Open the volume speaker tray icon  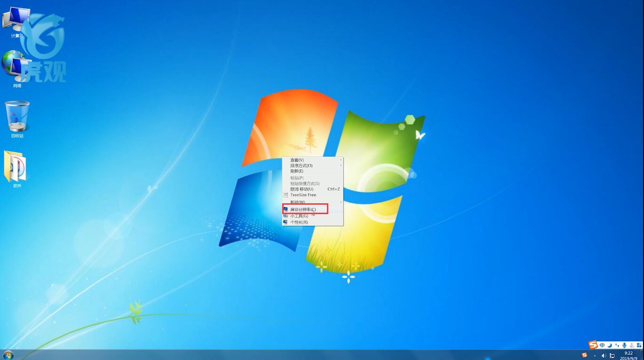pos(604,356)
